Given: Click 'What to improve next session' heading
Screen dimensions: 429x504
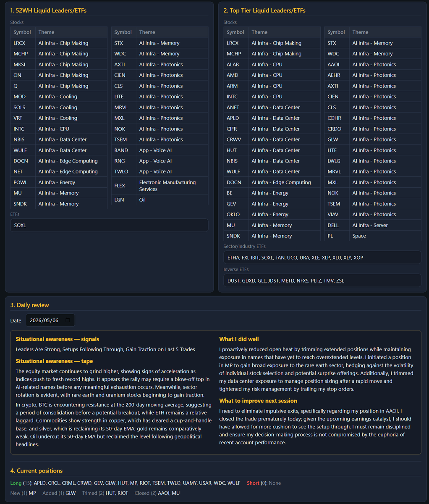Looking at the screenshot, I should (x=258, y=401).
